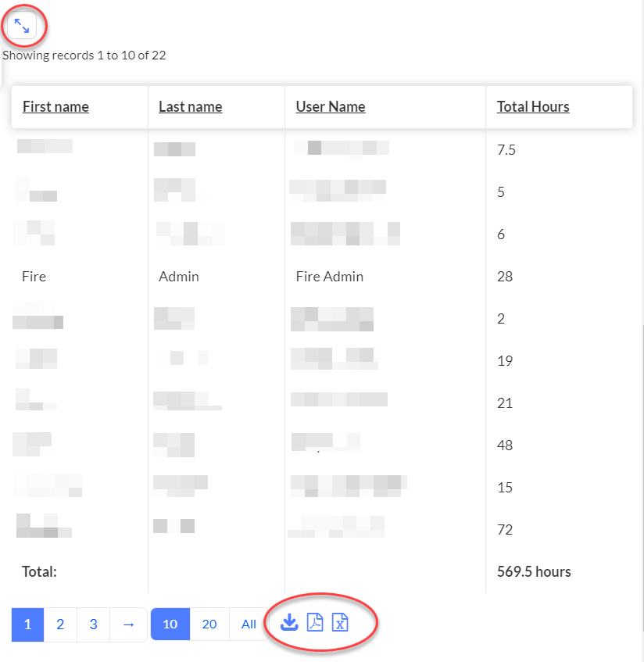Sort by Last name column

pos(191,107)
